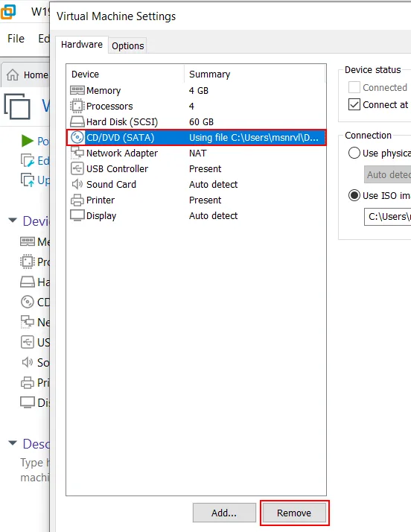Screen dimensions: 411x532
Task: Select the Printer icon in device list
Action: (x=77, y=200)
